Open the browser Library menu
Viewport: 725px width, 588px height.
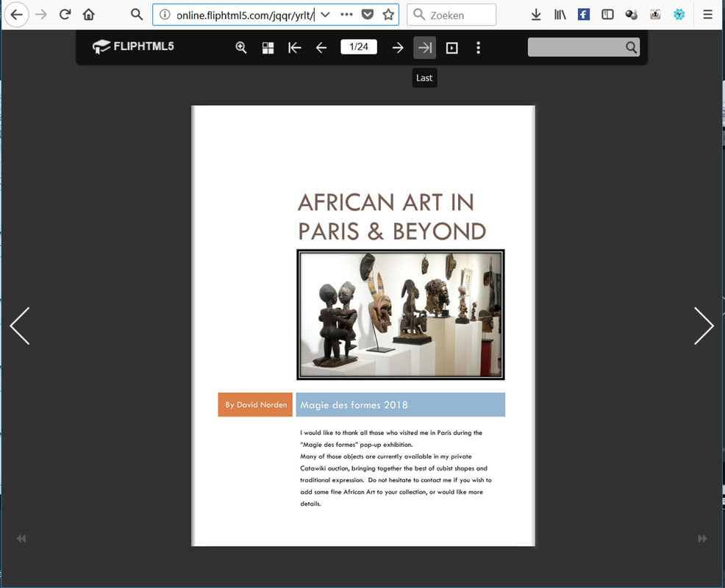point(560,15)
